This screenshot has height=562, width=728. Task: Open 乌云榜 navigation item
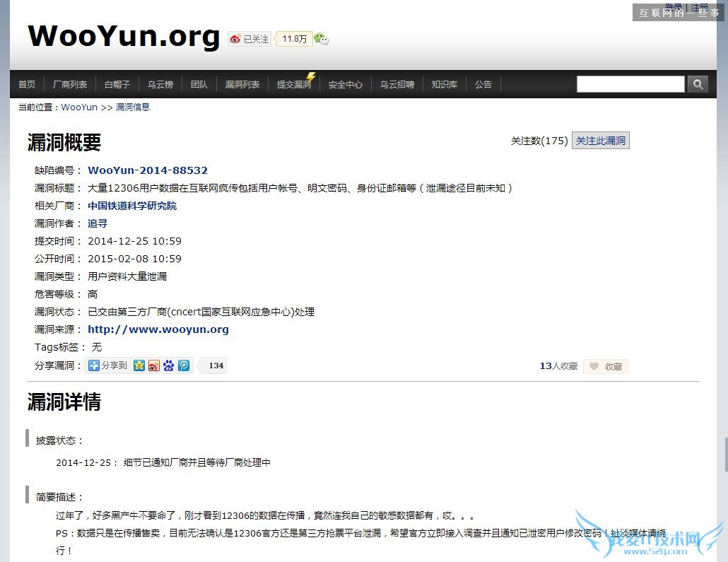[160, 84]
